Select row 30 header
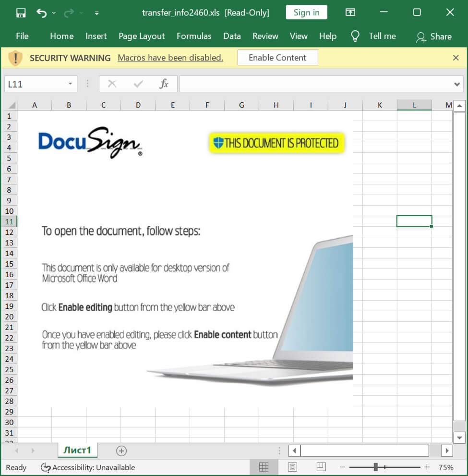468x476 pixels. click(x=9, y=422)
